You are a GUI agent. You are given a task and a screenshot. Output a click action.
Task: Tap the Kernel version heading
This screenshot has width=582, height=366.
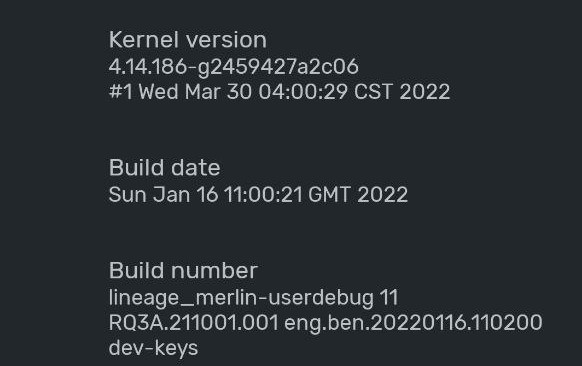point(187,40)
